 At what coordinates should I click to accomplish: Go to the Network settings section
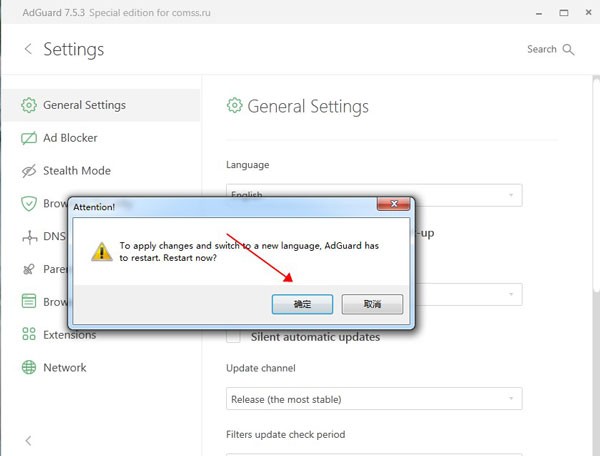click(x=65, y=368)
